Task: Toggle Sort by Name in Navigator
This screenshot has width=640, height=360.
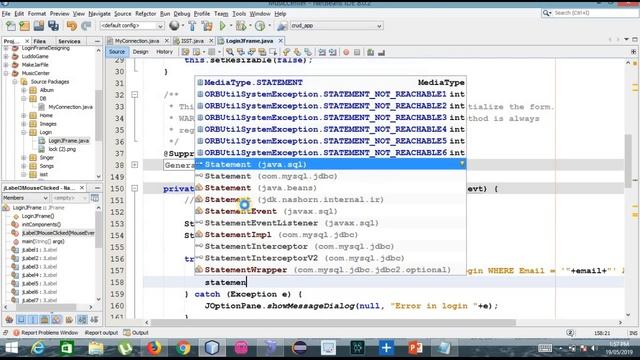Action: 82,319
